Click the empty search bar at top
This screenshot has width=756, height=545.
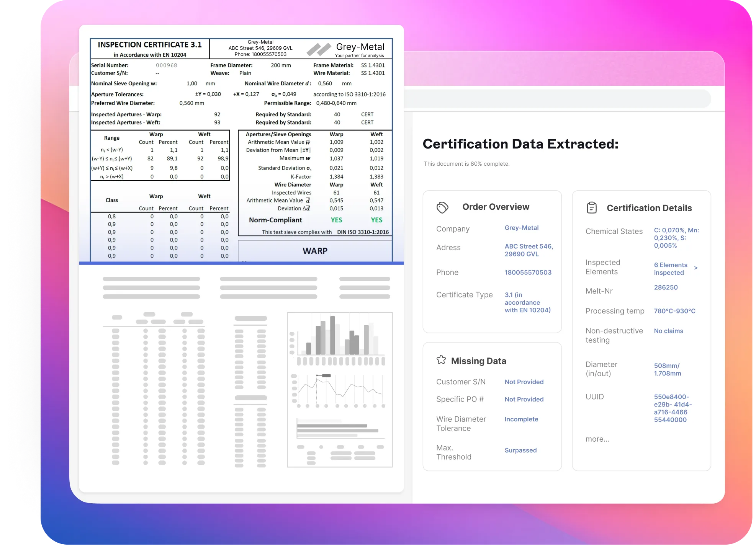pyautogui.click(x=557, y=99)
